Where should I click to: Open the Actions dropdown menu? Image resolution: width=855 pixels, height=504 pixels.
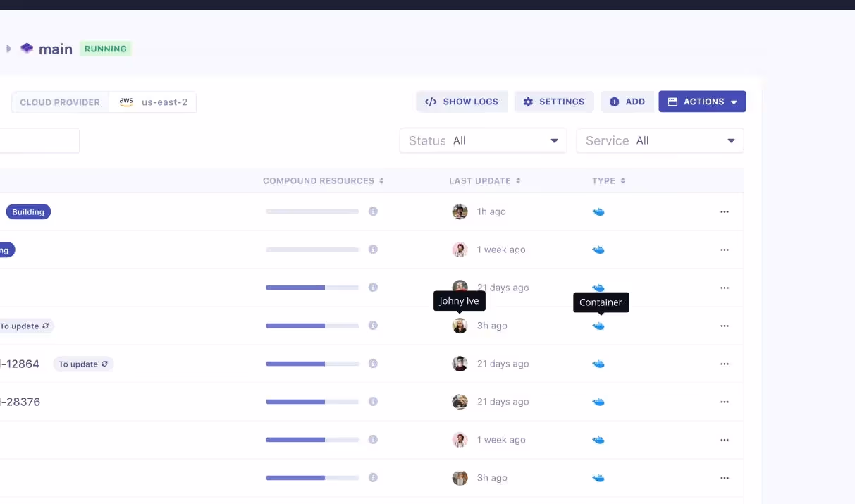tap(702, 102)
